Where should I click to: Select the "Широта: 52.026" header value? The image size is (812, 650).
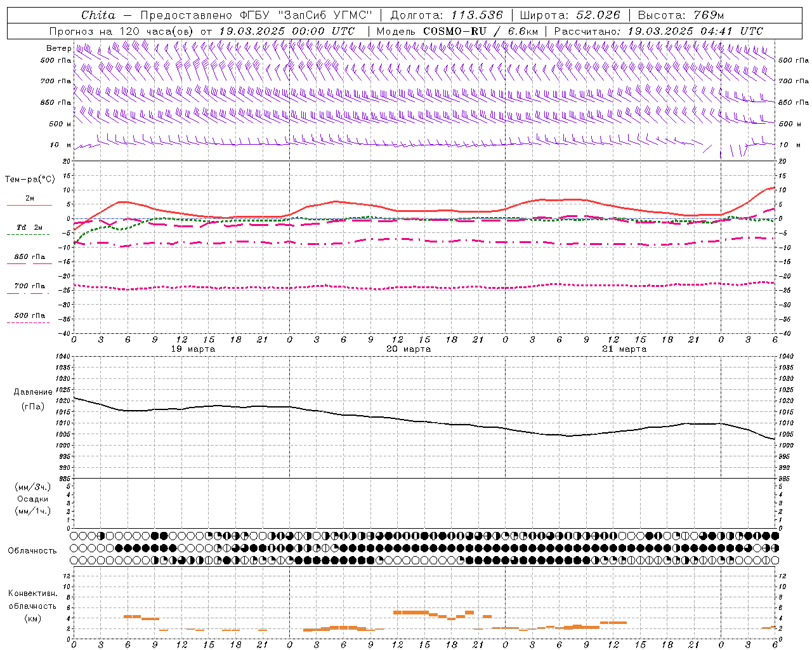click(570, 15)
